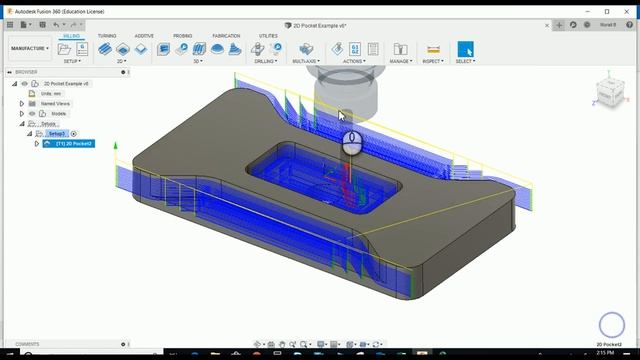Click the ViewCube orientation cube
This screenshot has width=640, height=360.
coord(610,93)
